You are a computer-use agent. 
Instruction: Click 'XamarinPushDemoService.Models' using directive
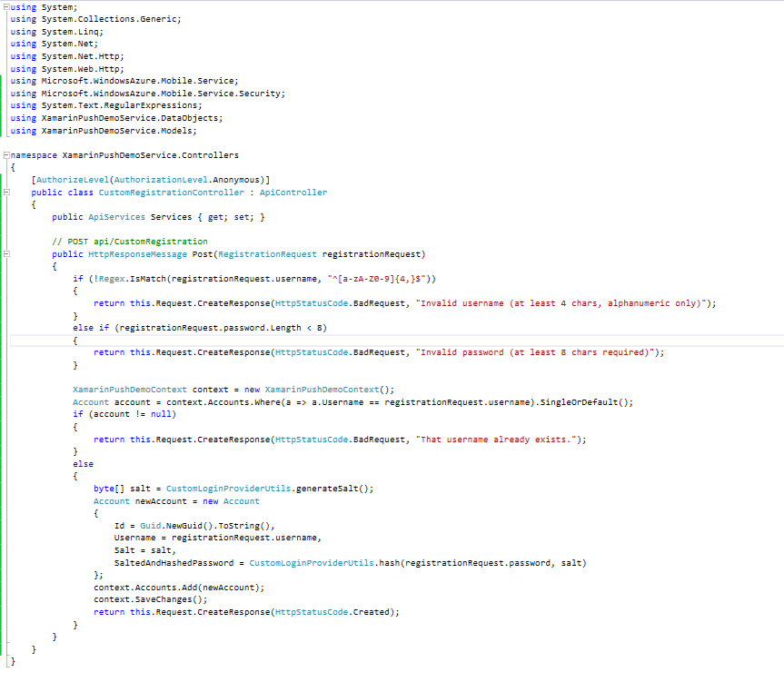point(116,131)
